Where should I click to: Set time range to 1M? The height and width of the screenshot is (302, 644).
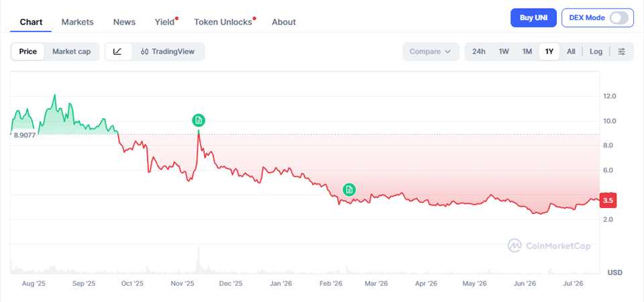pos(527,52)
